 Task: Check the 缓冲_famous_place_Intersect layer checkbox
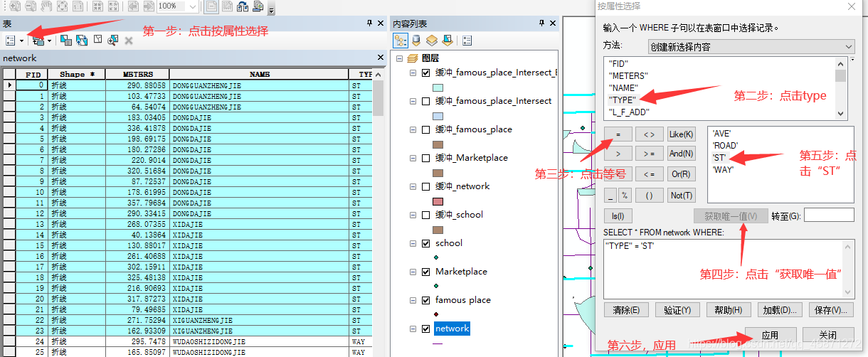point(426,101)
